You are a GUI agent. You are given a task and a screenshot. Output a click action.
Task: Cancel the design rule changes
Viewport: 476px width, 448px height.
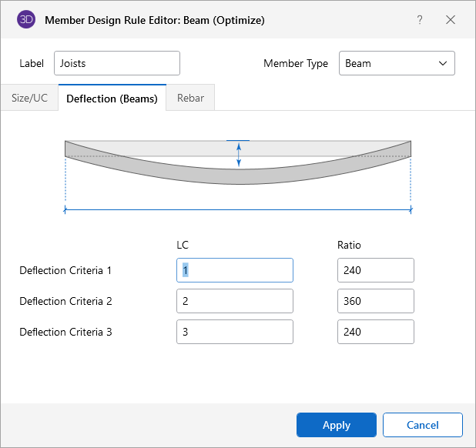pyautogui.click(x=423, y=425)
